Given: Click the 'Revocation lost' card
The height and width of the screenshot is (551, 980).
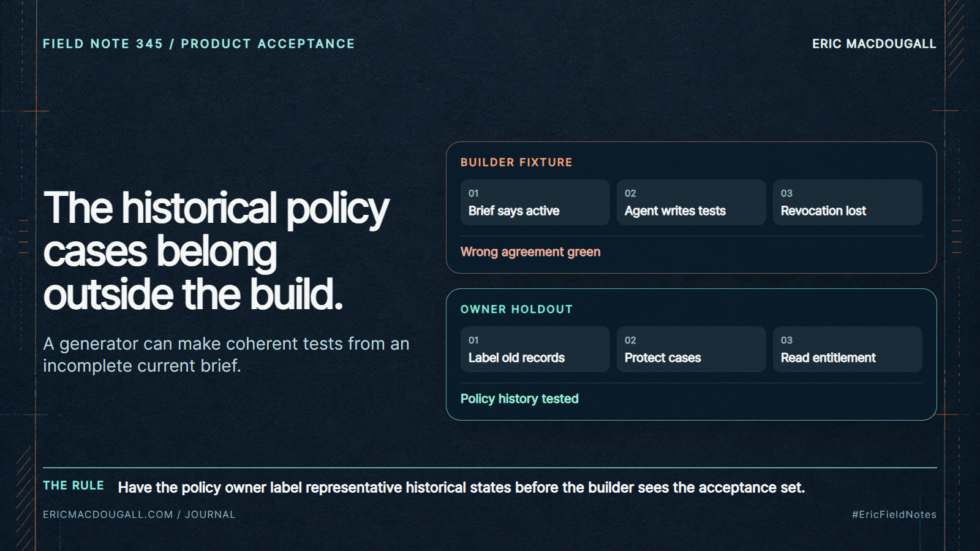Looking at the screenshot, I should tap(847, 202).
